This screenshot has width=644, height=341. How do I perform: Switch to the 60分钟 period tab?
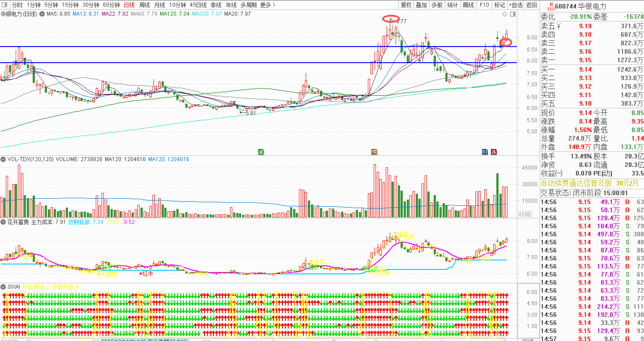pyautogui.click(x=111, y=5)
